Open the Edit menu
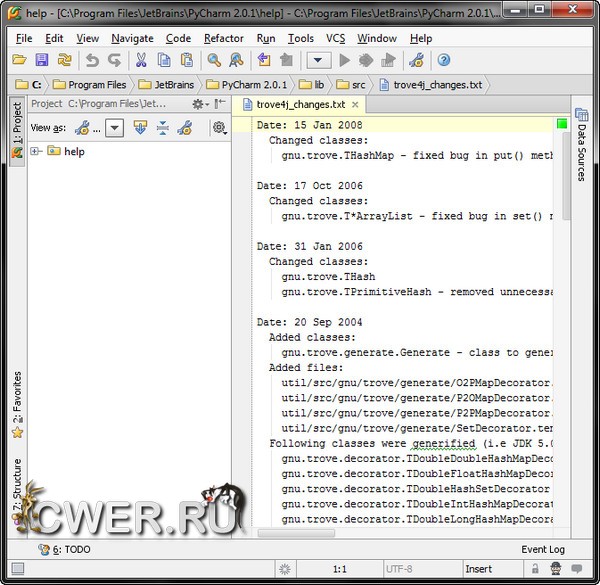Image resolution: width=600 pixels, height=585 pixels. (x=54, y=38)
